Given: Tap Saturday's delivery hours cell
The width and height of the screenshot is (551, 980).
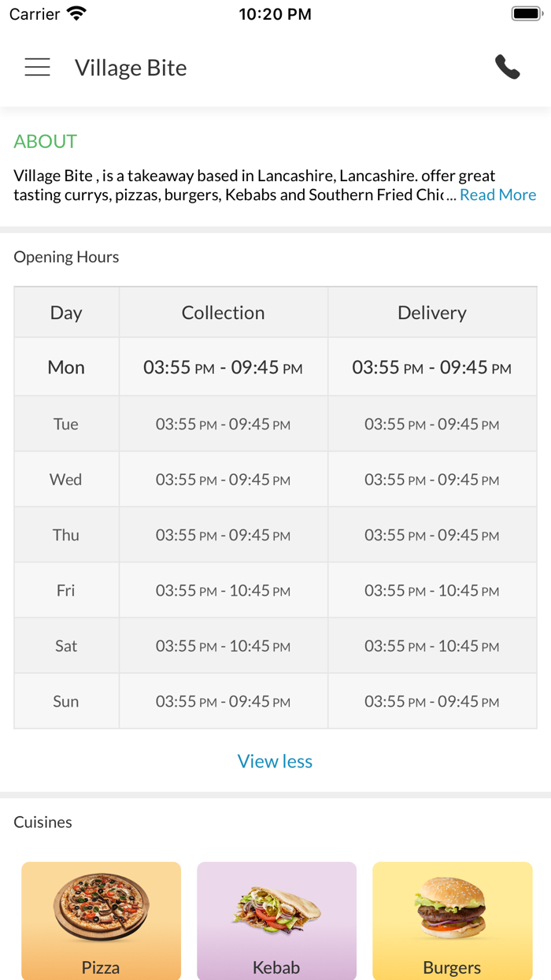Looking at the screenshot, I should (x=431, y=646).
